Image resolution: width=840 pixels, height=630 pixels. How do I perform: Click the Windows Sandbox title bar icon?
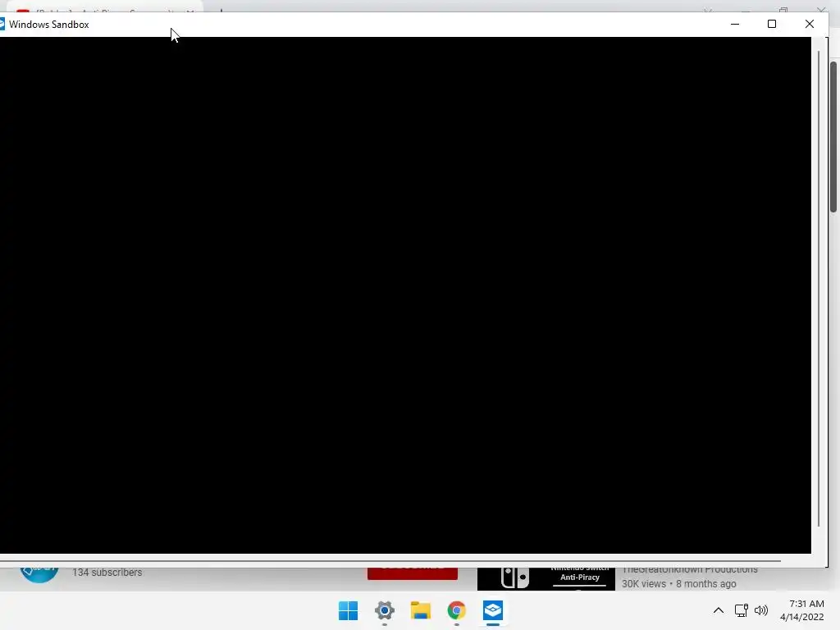[x=2, y=24]
